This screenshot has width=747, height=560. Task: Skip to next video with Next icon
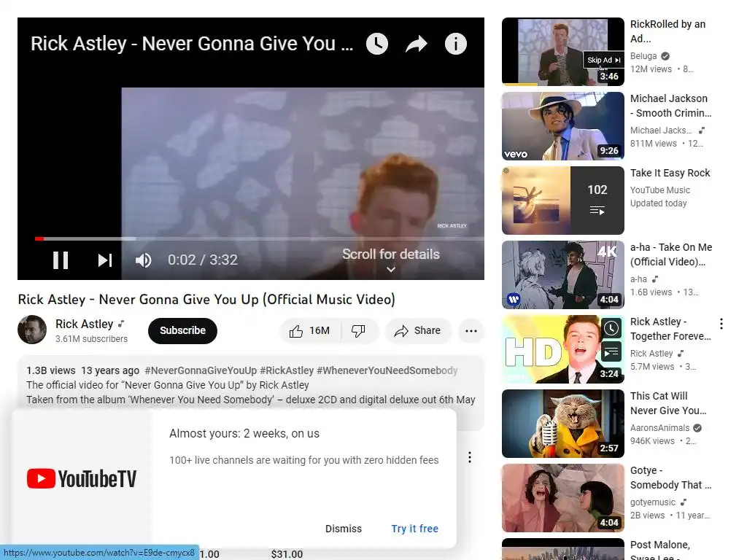point(105,260)
